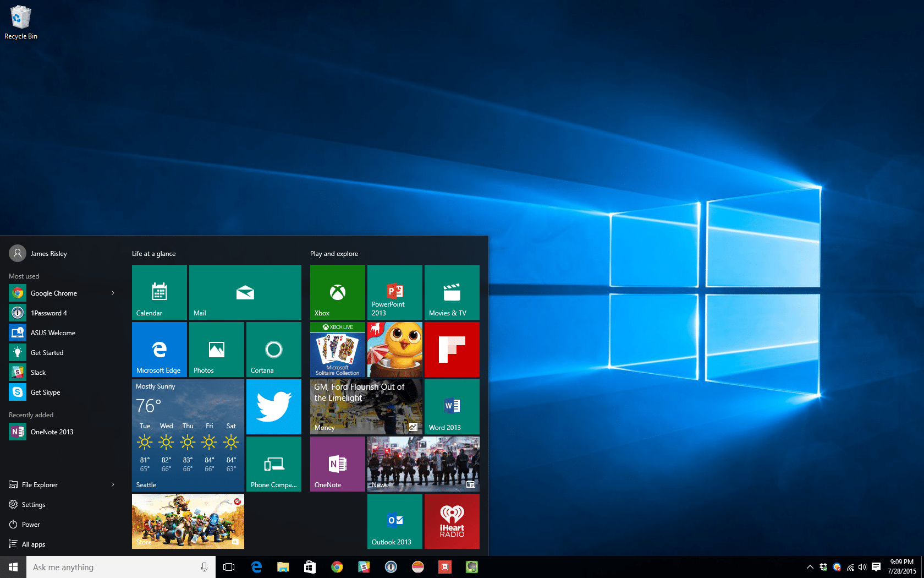Open the Twitter tile
Image resolution: width=924 pixels, height=578 pixels.
pos(273,407)
